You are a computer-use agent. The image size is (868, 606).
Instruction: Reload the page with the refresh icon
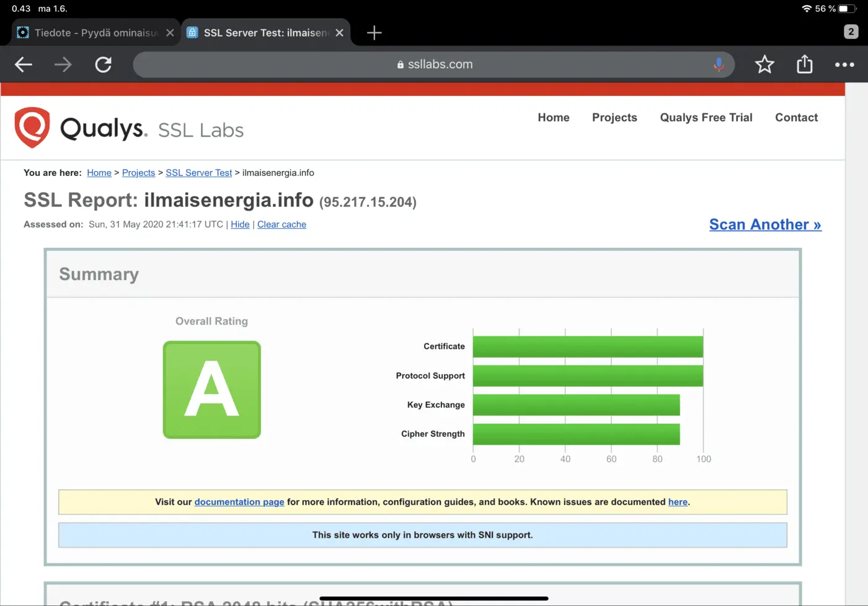(104, 64)
